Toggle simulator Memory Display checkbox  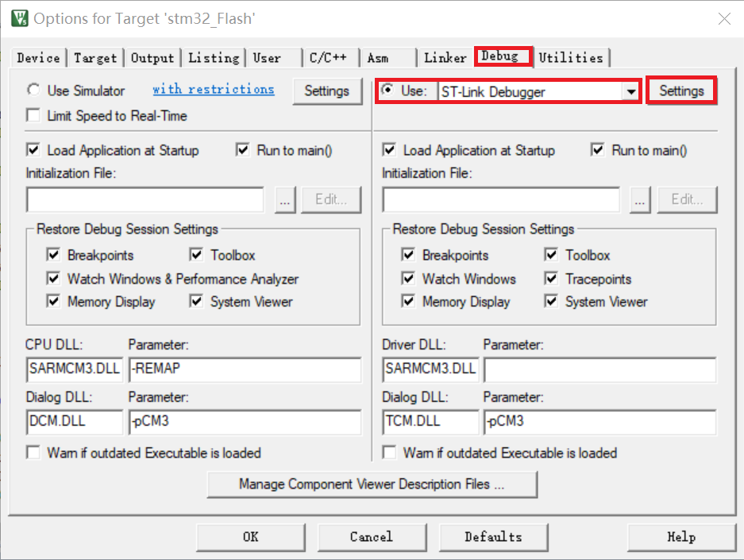point(53,301)
